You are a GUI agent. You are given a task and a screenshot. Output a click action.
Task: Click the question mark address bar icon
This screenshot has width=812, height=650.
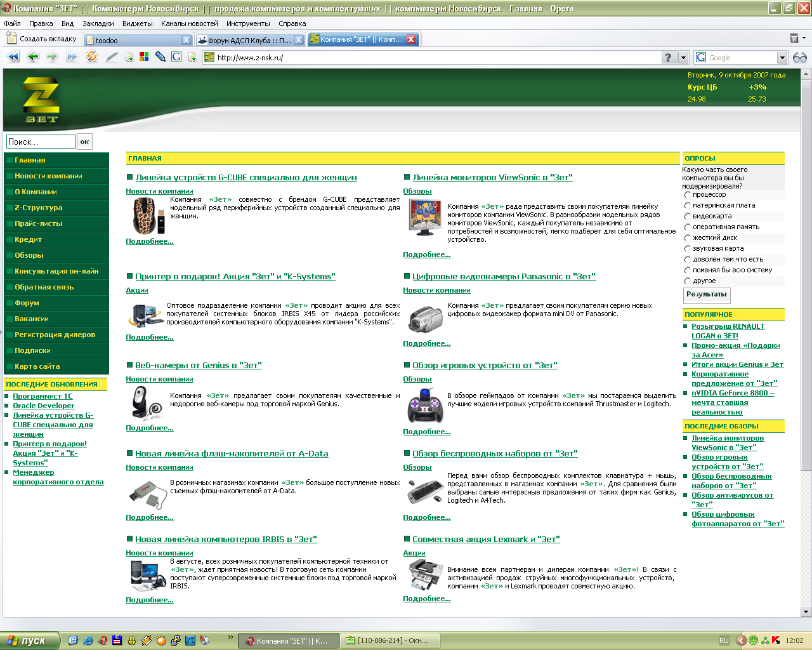(669, 57)
